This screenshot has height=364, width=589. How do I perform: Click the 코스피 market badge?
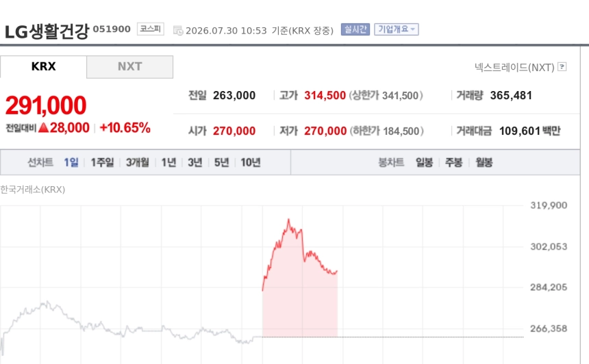[151, 29]
